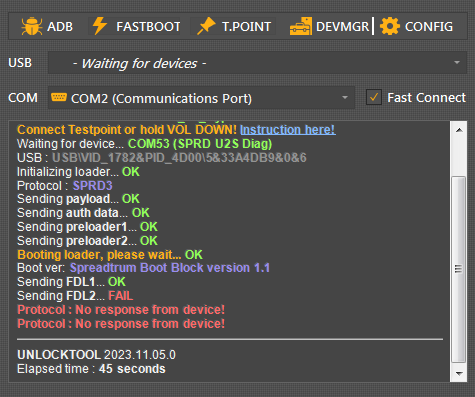Screen dimensions: 475x397
Task: Click the CONFIG gear icon
Action: point(390,26)
